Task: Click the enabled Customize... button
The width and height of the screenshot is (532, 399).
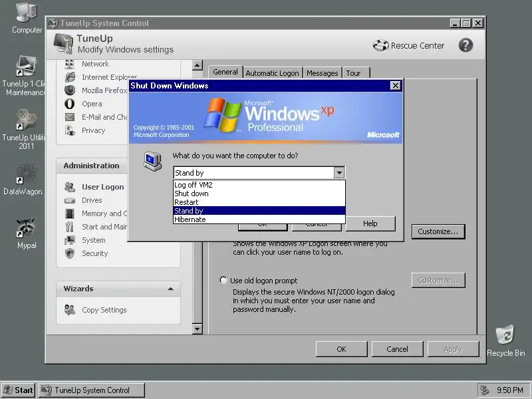Action: point(438,231)
